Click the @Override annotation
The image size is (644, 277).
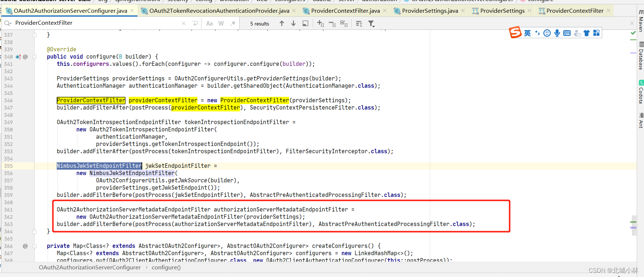(61, 50)
